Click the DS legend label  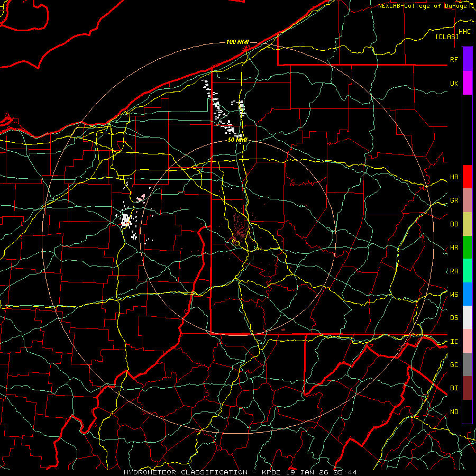(454, 318)
